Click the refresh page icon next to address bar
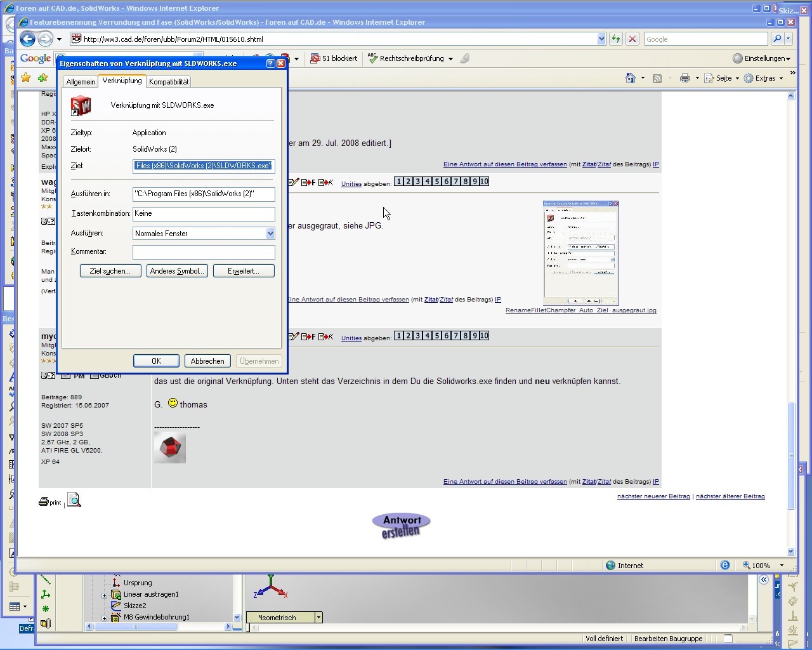Image resolution: width=812 pixels, height=650 pixels. [x=616, y=39]
